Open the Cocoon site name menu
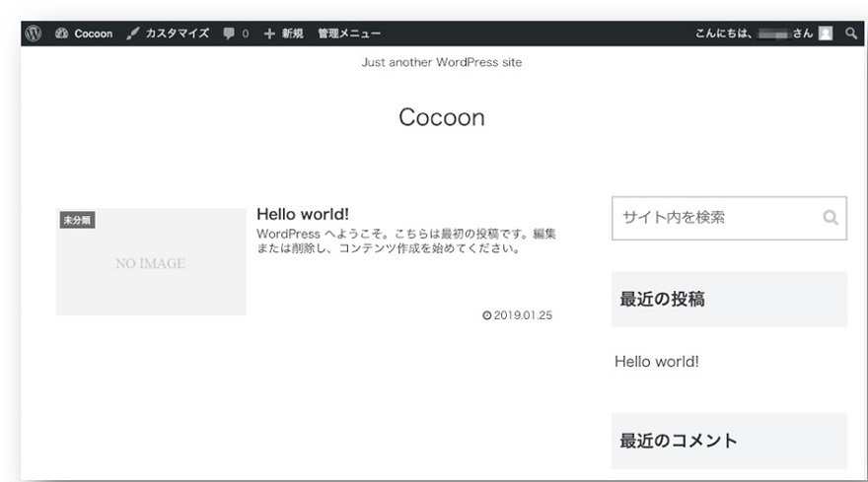Viewport: 868px width, 482px height. click(x=93, y=34)
